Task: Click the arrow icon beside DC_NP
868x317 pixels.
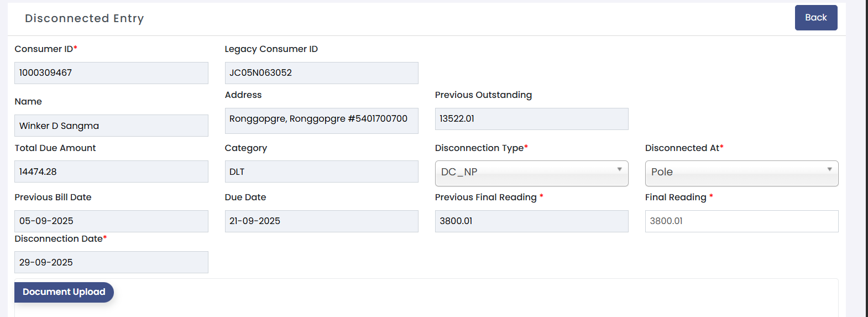Action: tap(619, 169)
